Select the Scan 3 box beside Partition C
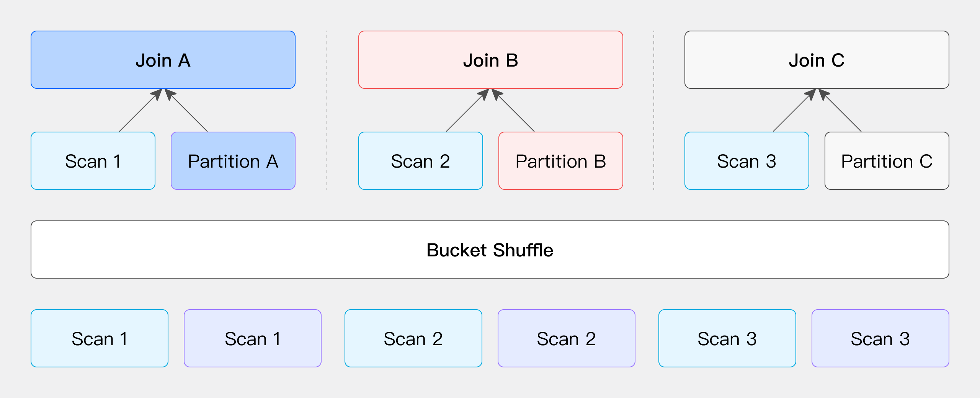 746,161
